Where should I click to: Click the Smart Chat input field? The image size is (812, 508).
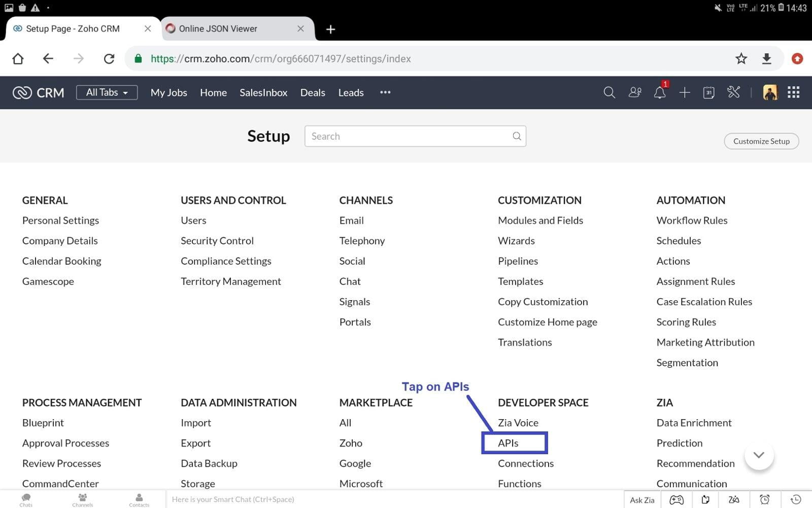(394, 499)
